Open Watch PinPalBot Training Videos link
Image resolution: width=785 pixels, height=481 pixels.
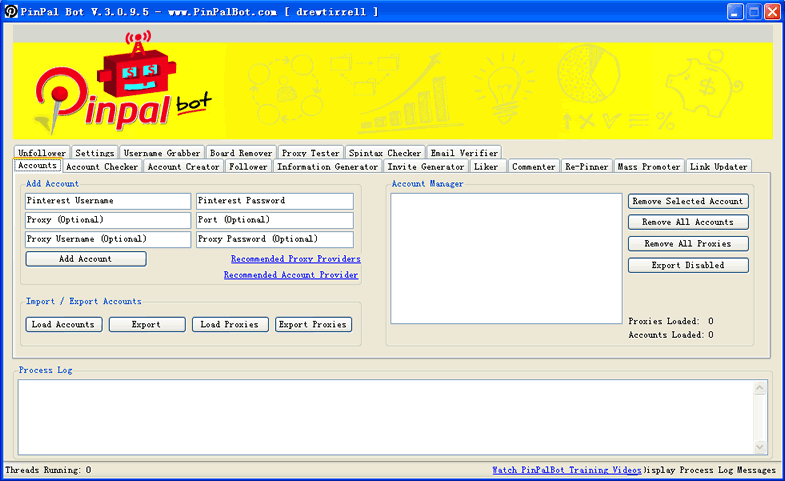pos(567,470)
